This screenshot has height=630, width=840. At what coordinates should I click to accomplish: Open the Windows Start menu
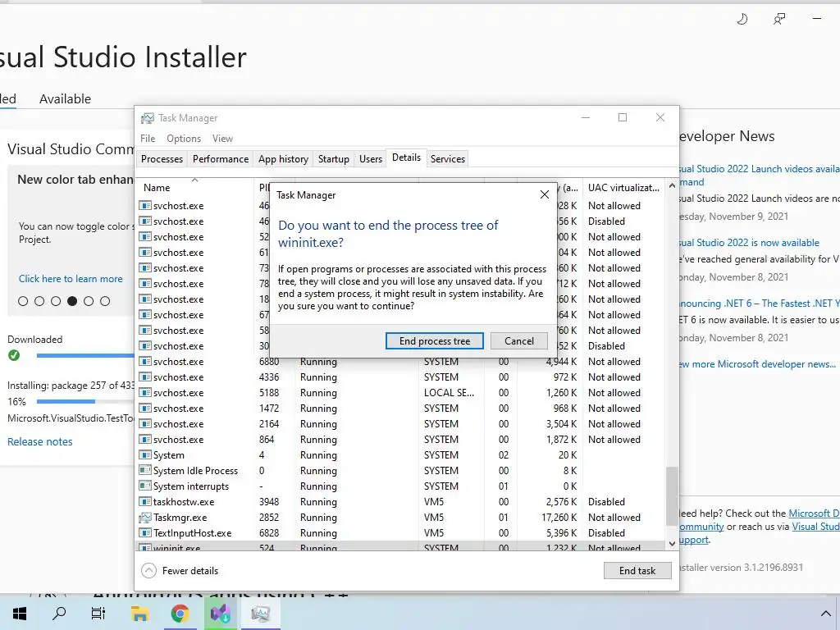click(20, 614)
